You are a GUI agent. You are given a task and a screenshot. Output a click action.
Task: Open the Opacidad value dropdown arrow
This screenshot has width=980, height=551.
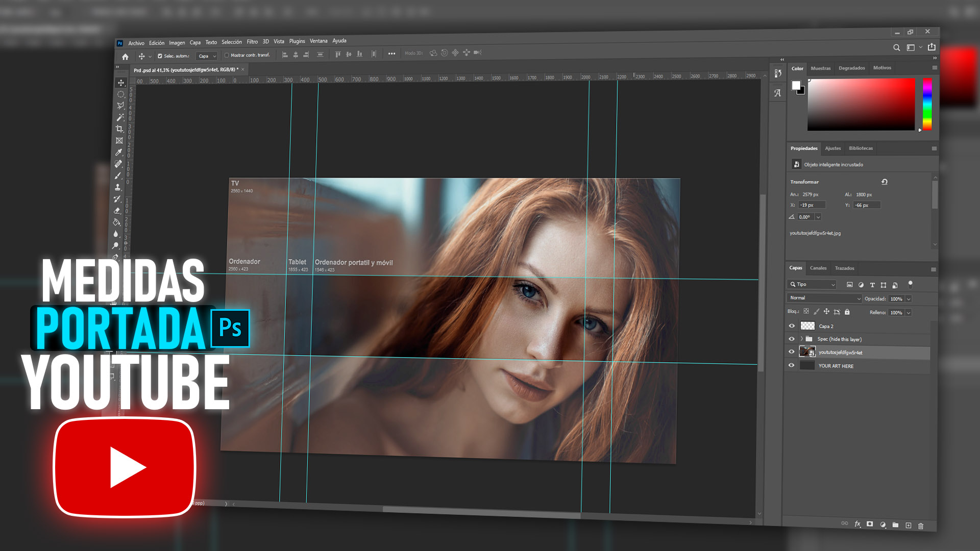909,299
